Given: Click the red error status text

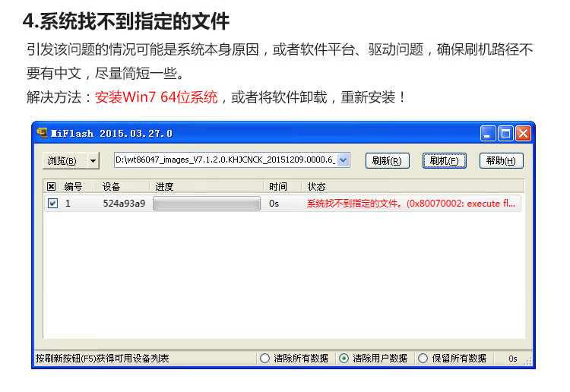Looking at the screenshot, I should click(x=410, y=204).
